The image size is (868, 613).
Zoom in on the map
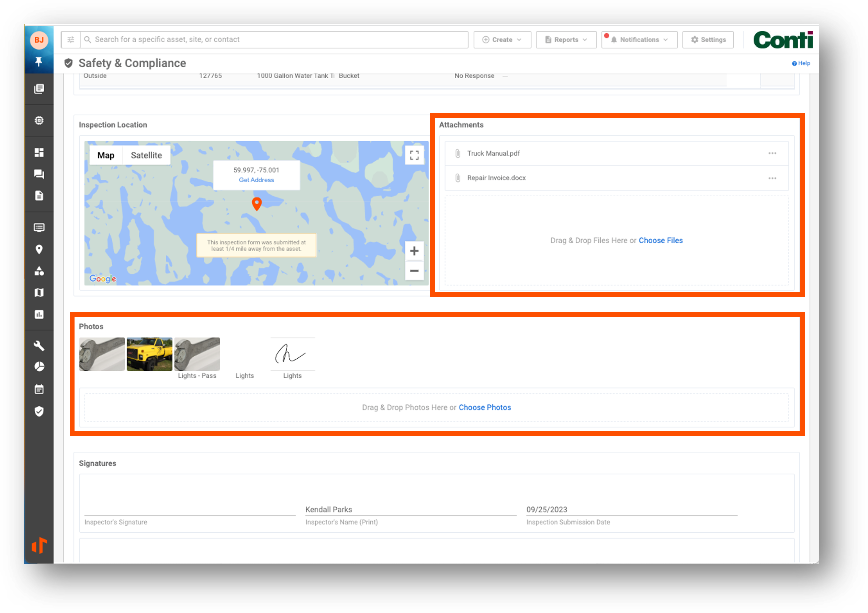click(414, 251)
